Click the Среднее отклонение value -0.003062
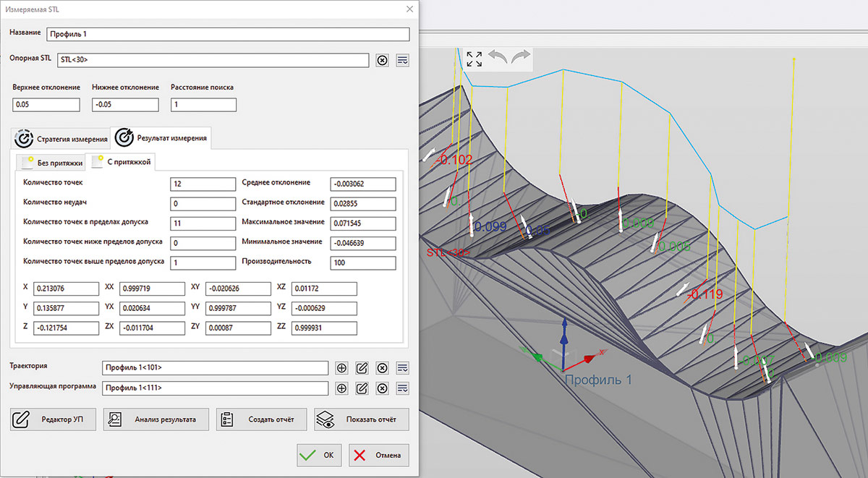The height and width of the screenshot is (478, 868). 362,184
